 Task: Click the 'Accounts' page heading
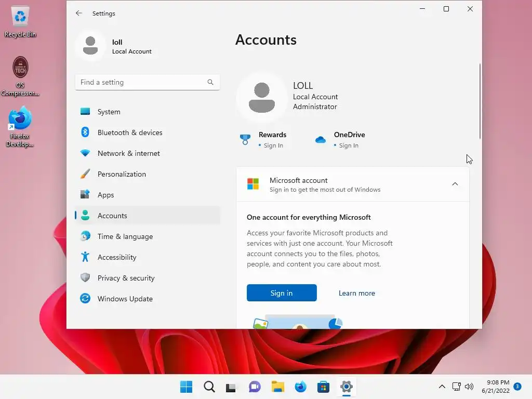pos(266,39)
